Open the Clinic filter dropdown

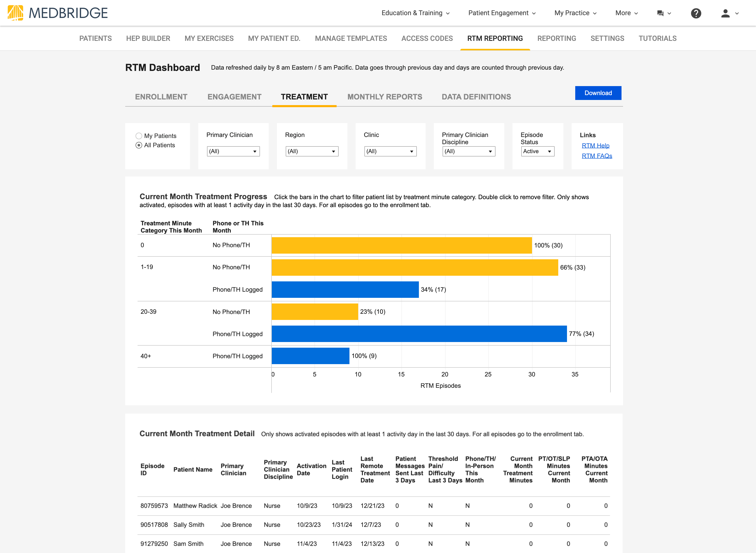tap(390, 151)
